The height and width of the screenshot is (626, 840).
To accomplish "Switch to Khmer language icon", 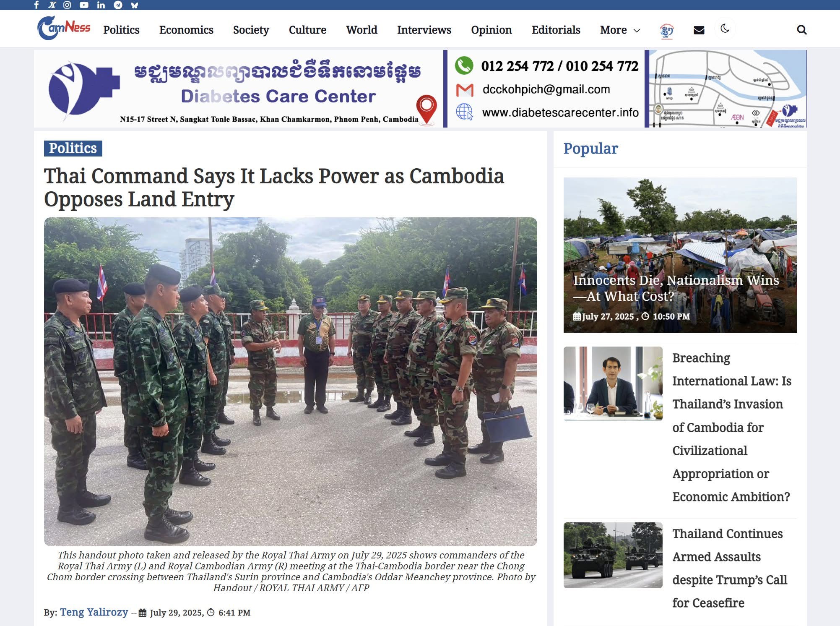I will click(666, 31).
